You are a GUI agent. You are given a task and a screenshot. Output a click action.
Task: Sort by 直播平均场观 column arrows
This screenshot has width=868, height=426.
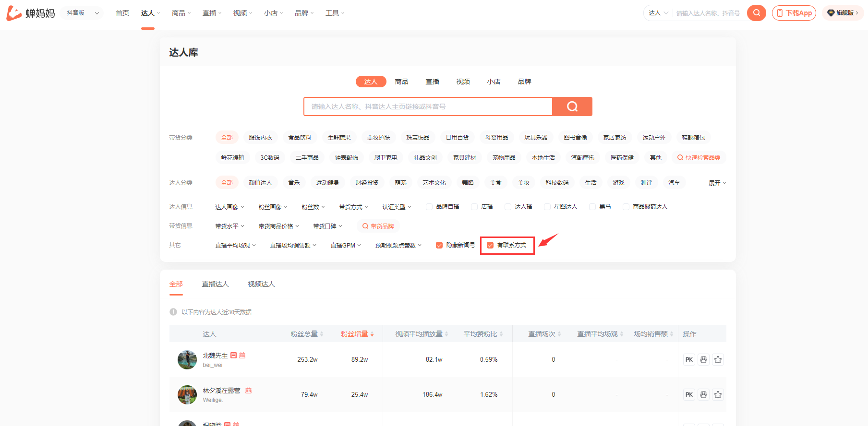click(622, 334)
